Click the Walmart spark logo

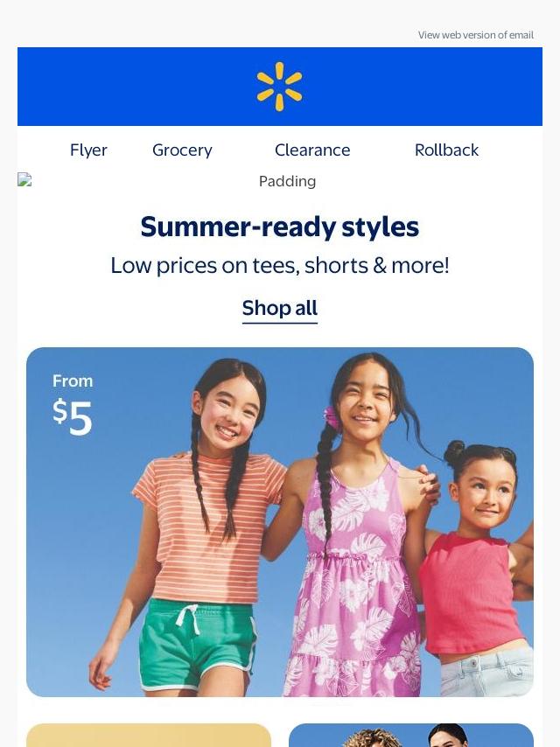click(279, 87)
